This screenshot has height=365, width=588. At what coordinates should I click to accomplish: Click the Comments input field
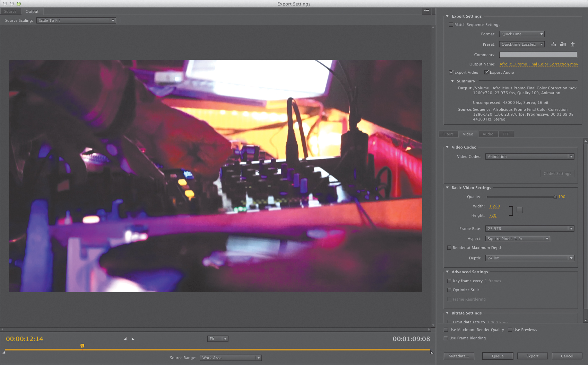point(538,55)
